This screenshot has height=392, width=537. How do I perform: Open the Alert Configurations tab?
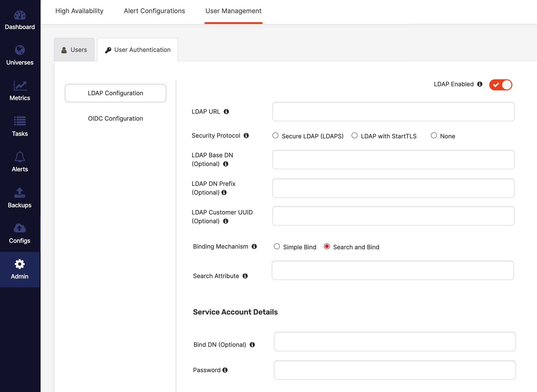154,11
